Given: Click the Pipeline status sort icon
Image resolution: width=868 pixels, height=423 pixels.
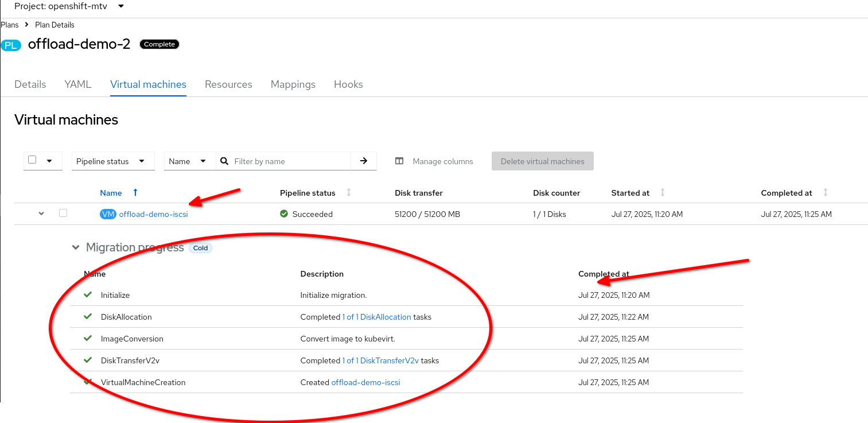Looking at the screenshot, I should 348,193.
